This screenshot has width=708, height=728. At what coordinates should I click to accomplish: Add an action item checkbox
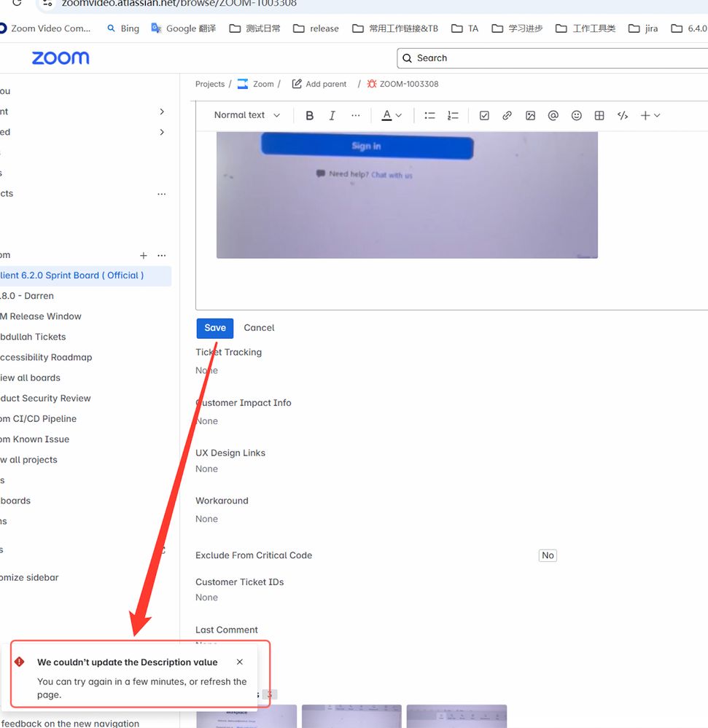tap(484, 116)
